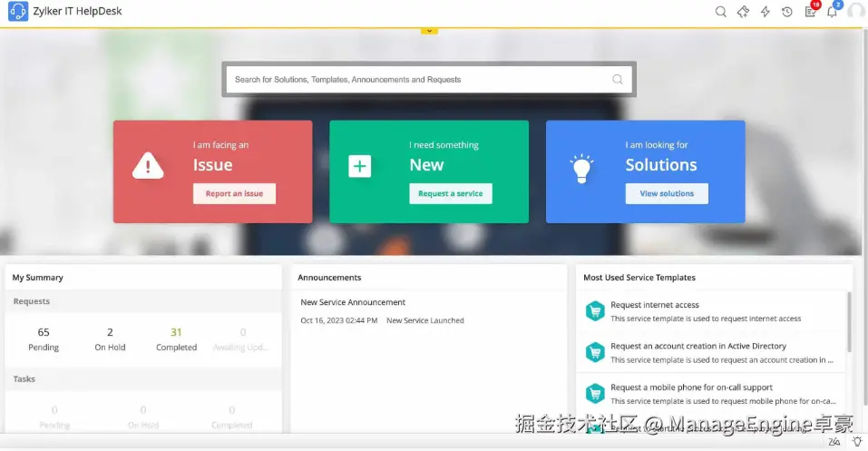Screen dimensions: 868x451
Task: Click the language translate icon in footer
Action: [834, 442]
